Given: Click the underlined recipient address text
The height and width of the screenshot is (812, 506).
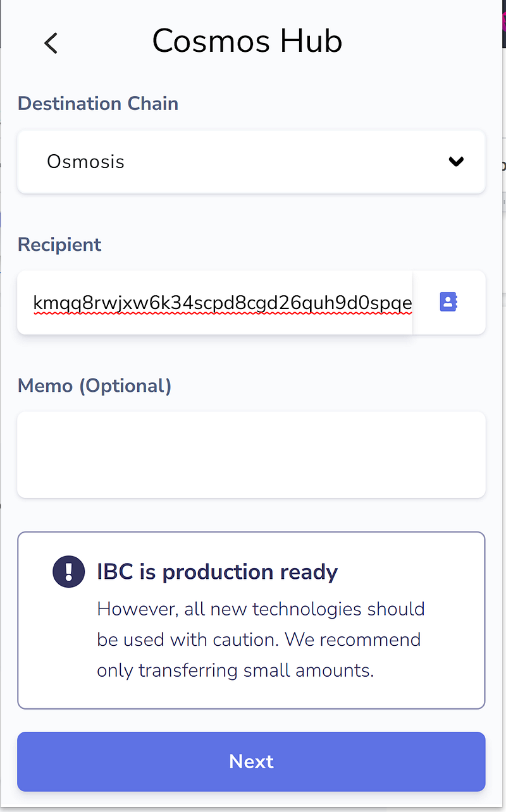Looking at the screenshot, I should [x=223, y=304].
